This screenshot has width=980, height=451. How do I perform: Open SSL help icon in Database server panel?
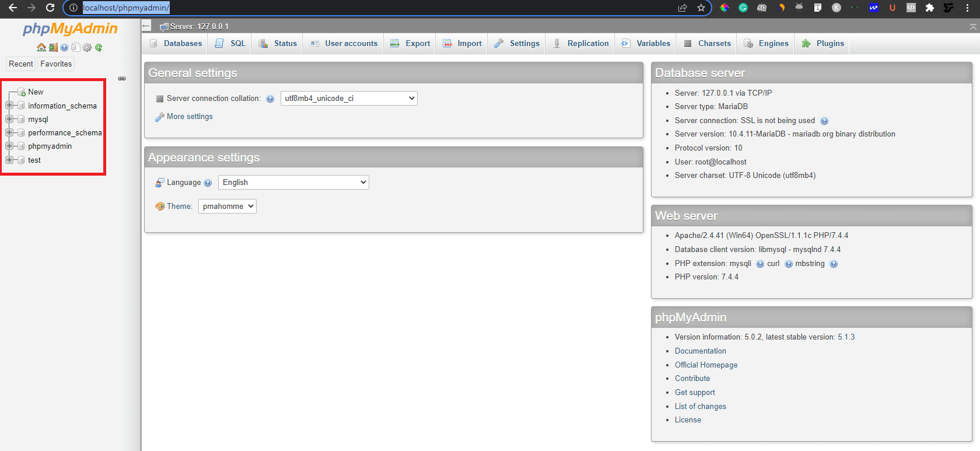[824, 121]
